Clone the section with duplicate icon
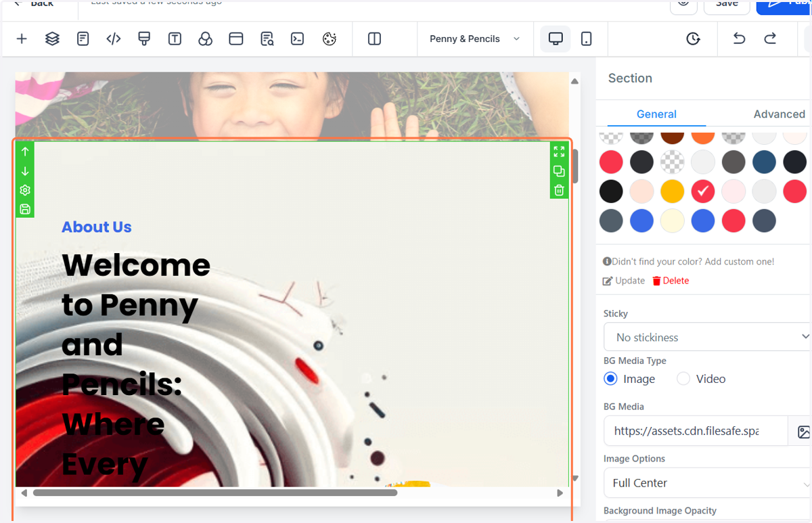This screenshot has width=812, height=523. click(x=559, y=171)
